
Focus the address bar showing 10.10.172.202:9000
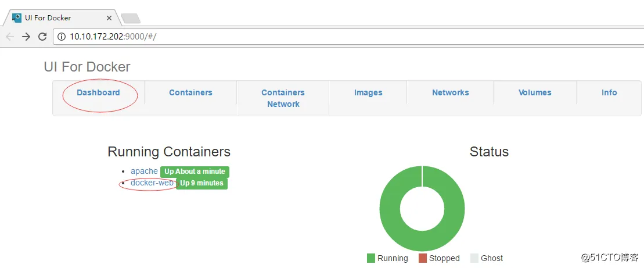pyautogui.click(x=348, y=37)
